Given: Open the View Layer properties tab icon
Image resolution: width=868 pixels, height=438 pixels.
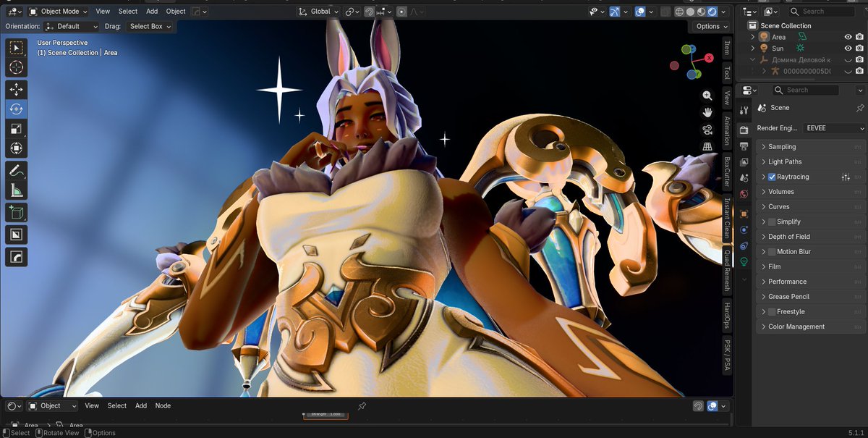Looking at the screenshot, I should click(x=744, y=162).
